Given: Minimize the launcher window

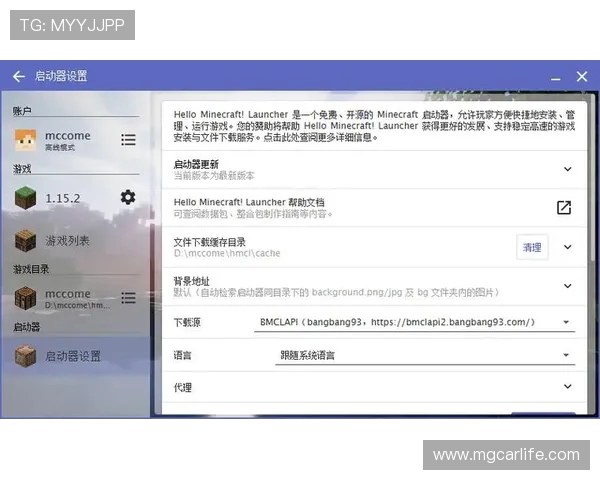Looking at the screenshot, I should click(x=556, y=78).
